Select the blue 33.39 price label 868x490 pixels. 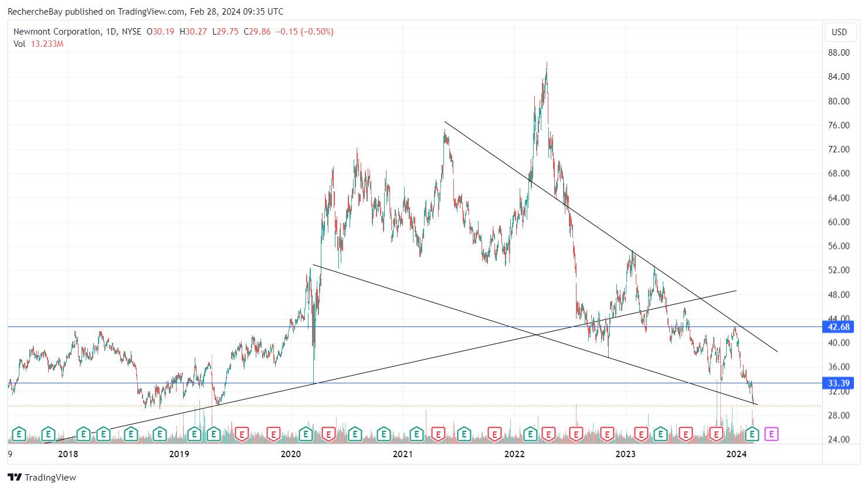pos(839,383)
